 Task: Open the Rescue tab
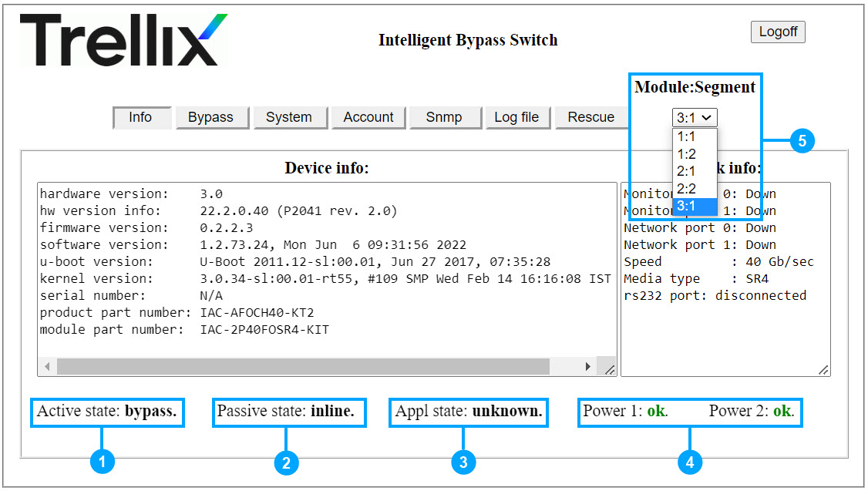point(591,117)
